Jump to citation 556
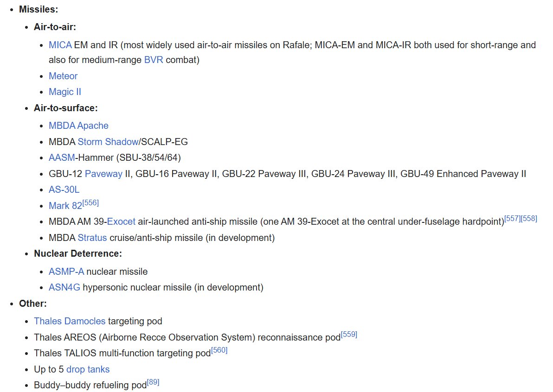The width and height of the screenshot is (553, 392). click(x=90, y=203)
